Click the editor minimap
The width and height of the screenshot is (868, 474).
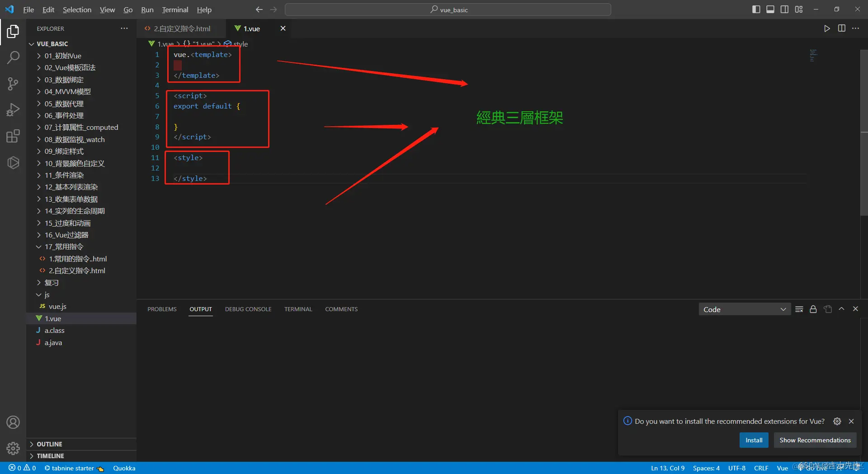pyautogui.click(x=814, y=56)
